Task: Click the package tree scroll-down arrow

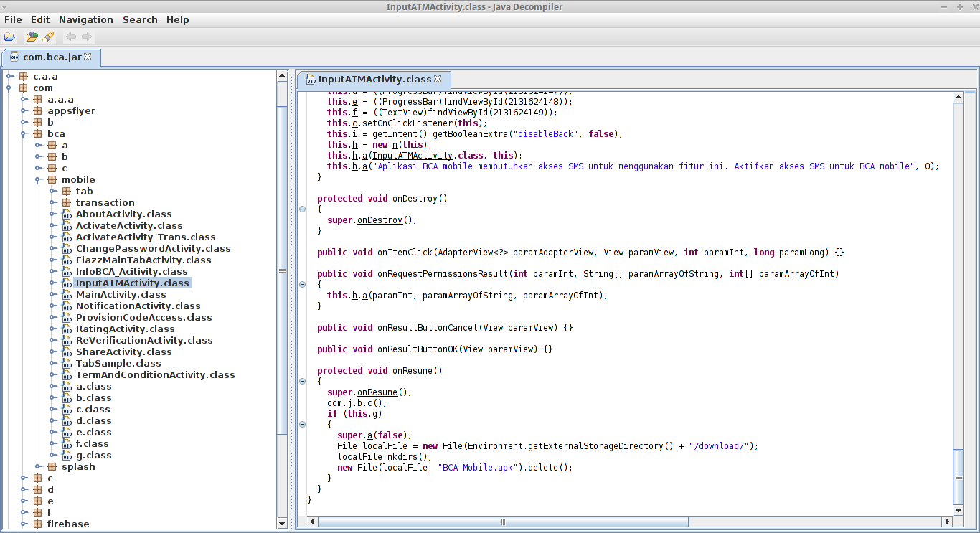Action: point(282,524)
